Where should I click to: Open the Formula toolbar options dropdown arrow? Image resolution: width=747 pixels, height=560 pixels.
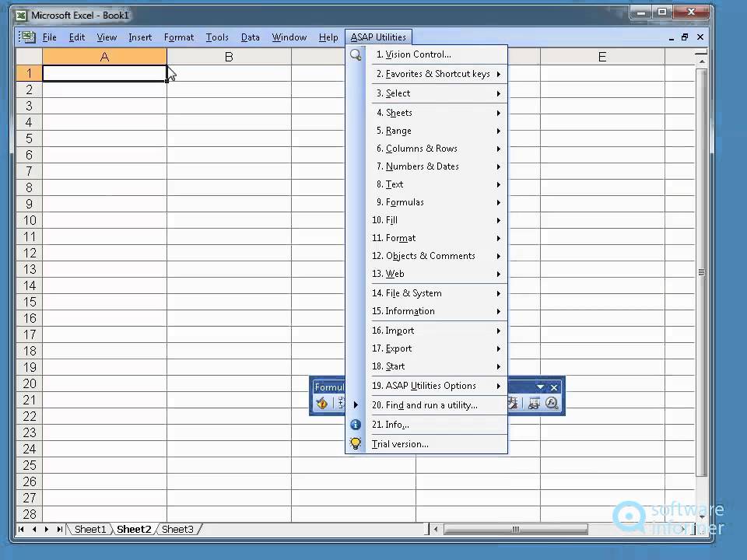(x=540, y=387)
